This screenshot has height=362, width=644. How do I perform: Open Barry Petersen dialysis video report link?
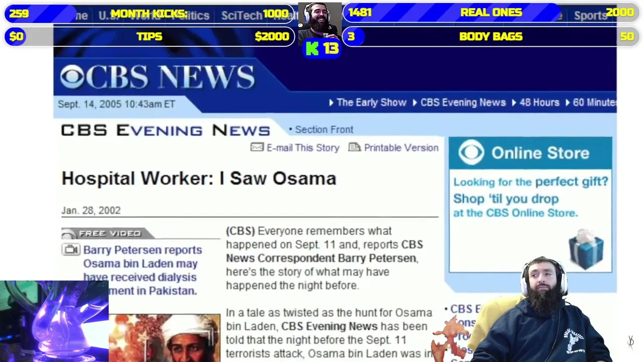tap(142, 270)
